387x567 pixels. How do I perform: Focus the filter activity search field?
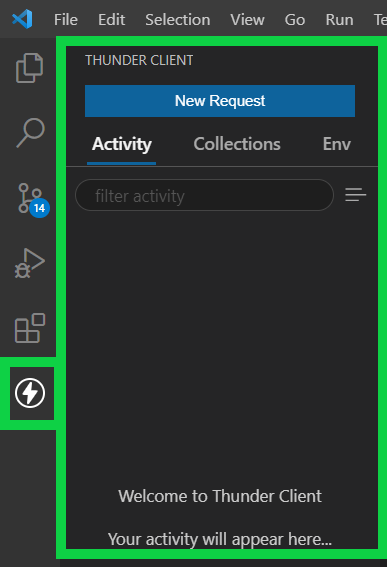coord(204,195)
